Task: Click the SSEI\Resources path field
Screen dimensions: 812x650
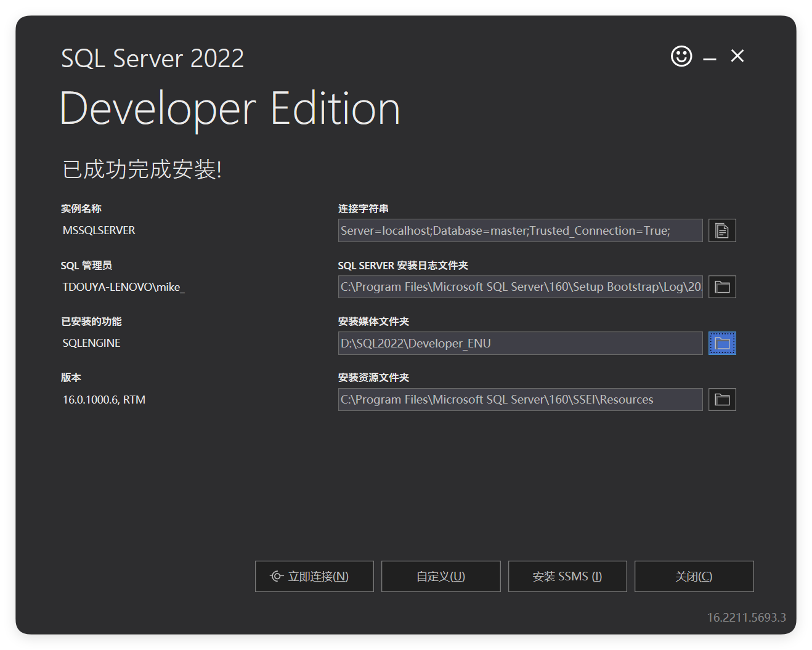Action: point(520,399)
